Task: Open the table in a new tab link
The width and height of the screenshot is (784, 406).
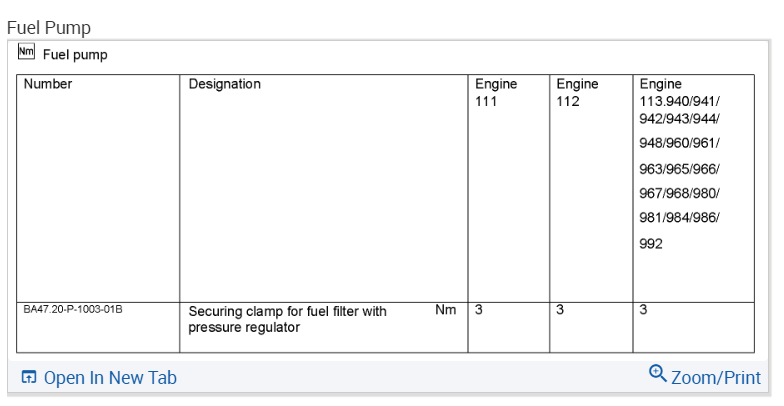Action: pyautogui.click(x=110, y=378)
